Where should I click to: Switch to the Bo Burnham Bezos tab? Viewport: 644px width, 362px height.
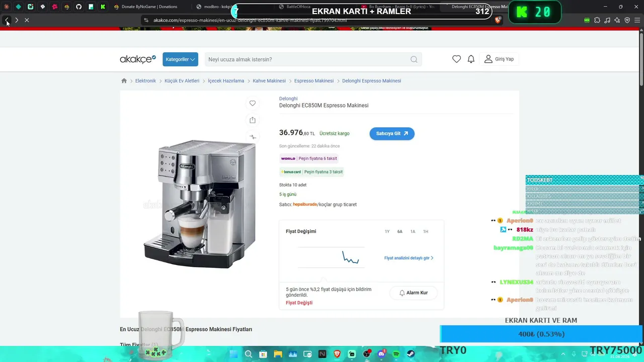397,7
